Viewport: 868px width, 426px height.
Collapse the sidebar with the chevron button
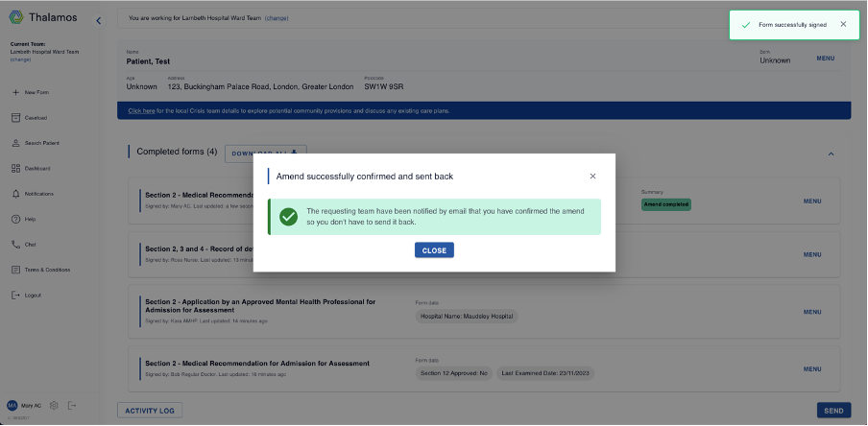(x=99, y=20)
